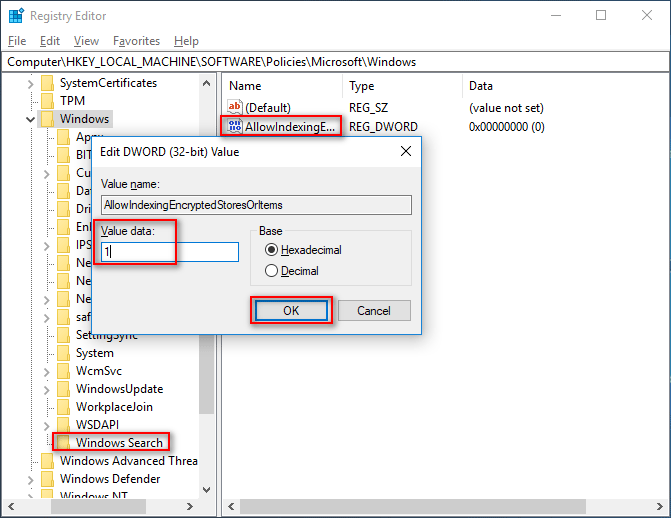This screenshot has height=518, width=671.
Task: Click the Registry Editor app icon in title bar
Action: pos(16,15)
